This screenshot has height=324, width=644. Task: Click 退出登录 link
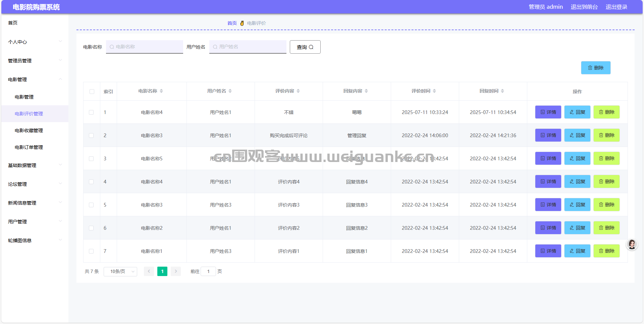pyautogui.click(x=616, y=7)
